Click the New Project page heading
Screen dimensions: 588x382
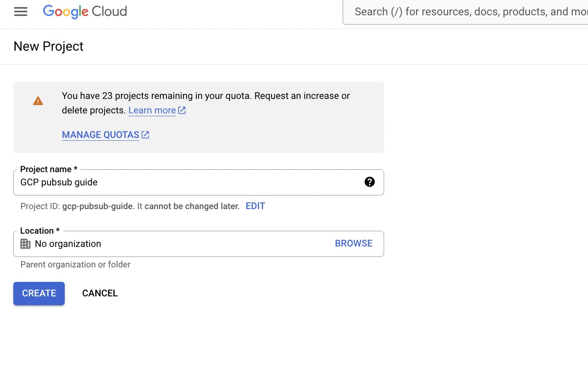pyautogui.click(x=49, y=46)
